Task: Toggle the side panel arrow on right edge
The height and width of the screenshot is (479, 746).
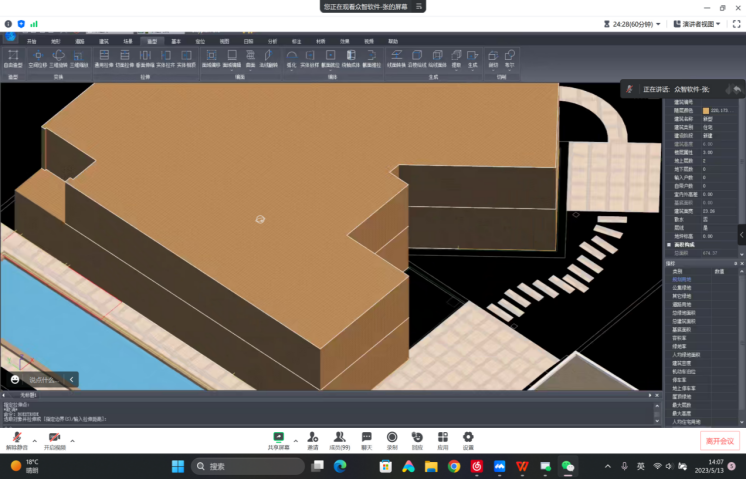Action: pyautogui.click(x=741, y=236)
